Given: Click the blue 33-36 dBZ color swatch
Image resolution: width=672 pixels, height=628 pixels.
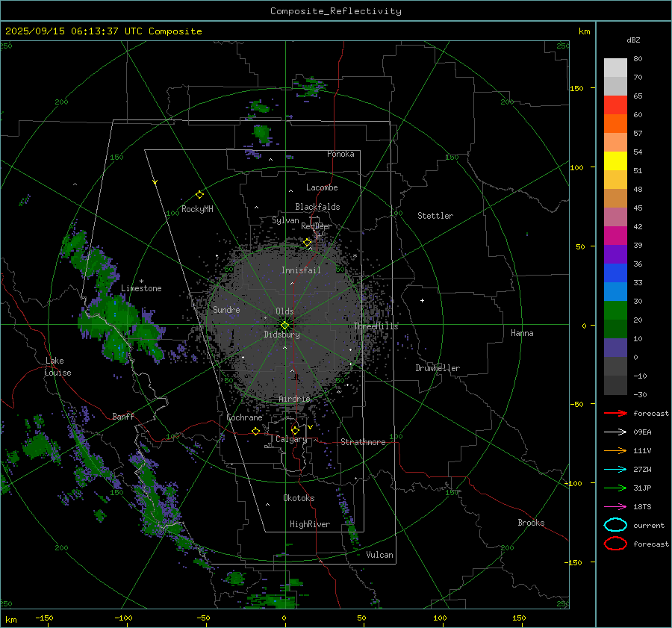Looking at the screenshot, I should 615,273.
